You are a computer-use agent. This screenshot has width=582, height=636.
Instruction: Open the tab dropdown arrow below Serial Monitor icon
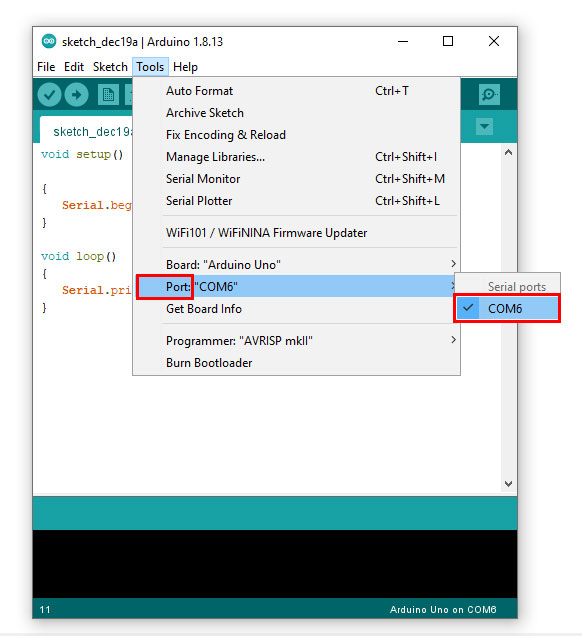point(484,127)
